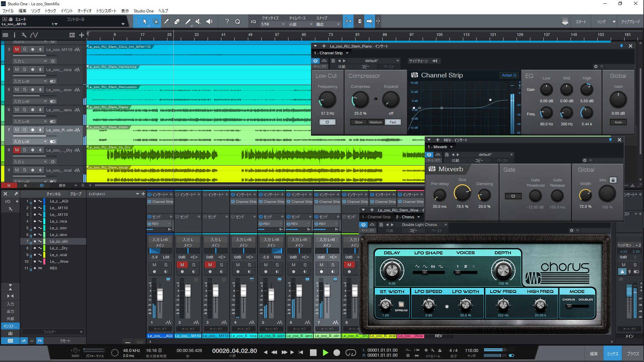Record-arm track 6 Le_zoo_..iano
The width and height of the screenshot is (644, 362).
(33, 110)
